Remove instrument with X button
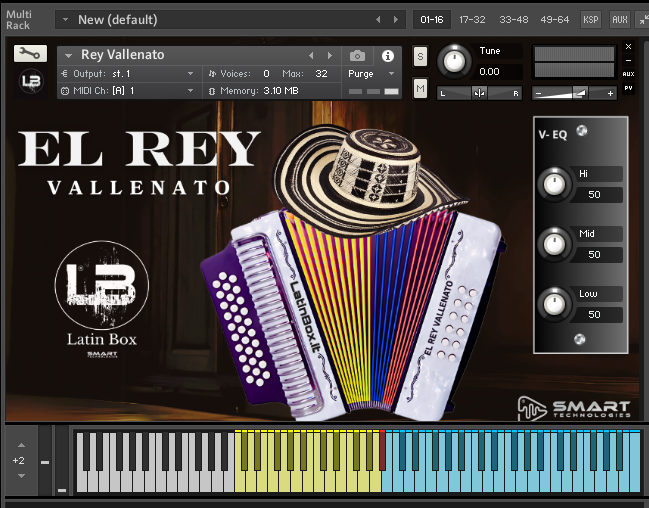 (628, 46)
